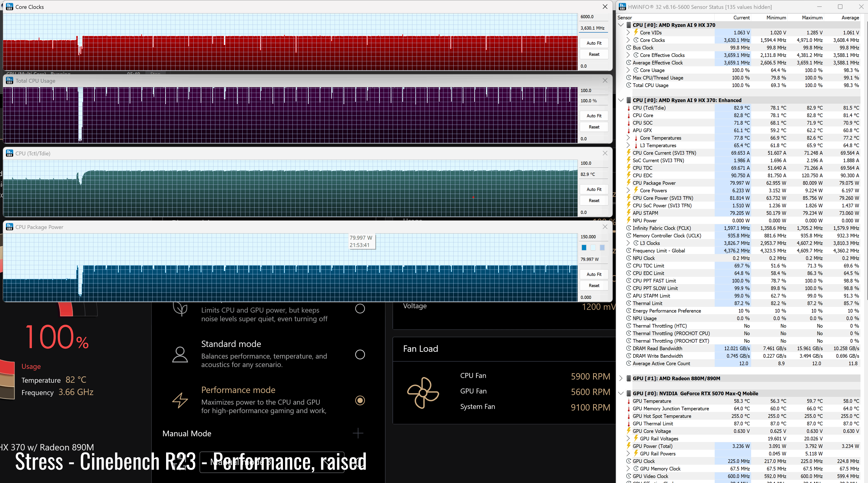Click clock icon next to Total CPU Usage row
868x483 pixels.
[x=629, y=85]
